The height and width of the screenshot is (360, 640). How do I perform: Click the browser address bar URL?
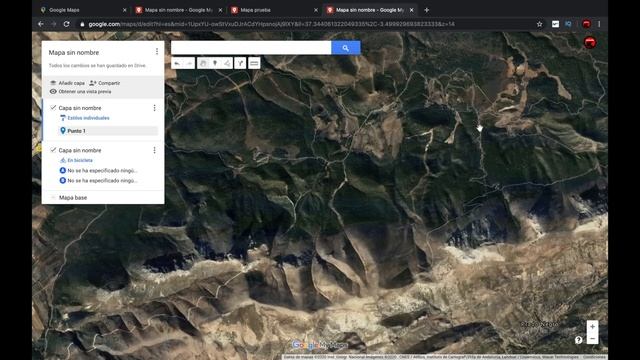coord(271,24)
